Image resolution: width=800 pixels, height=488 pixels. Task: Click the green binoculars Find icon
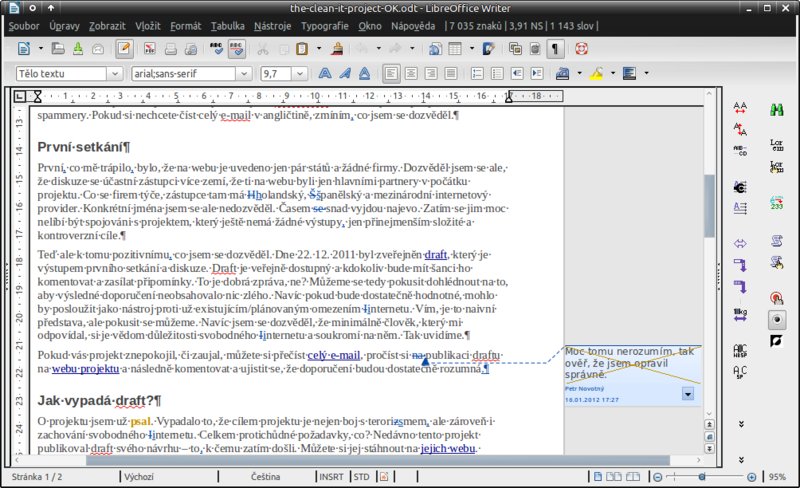coord(777,109)
